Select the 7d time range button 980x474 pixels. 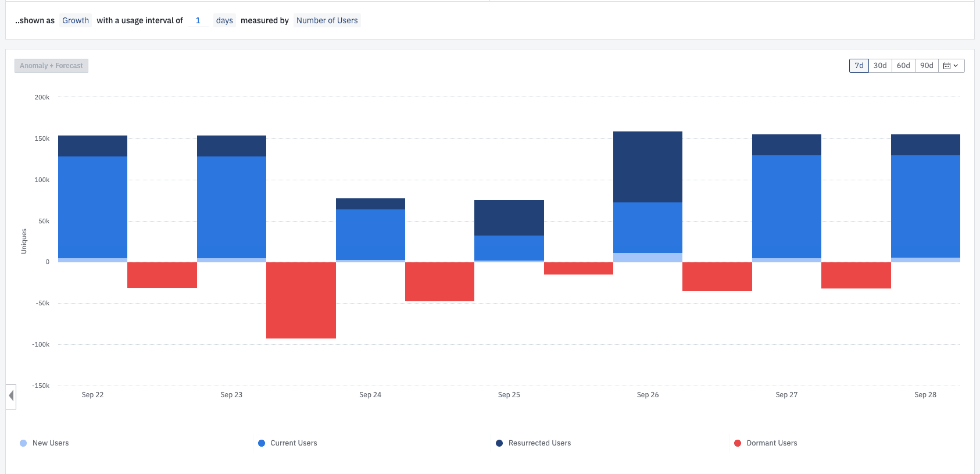859,66
